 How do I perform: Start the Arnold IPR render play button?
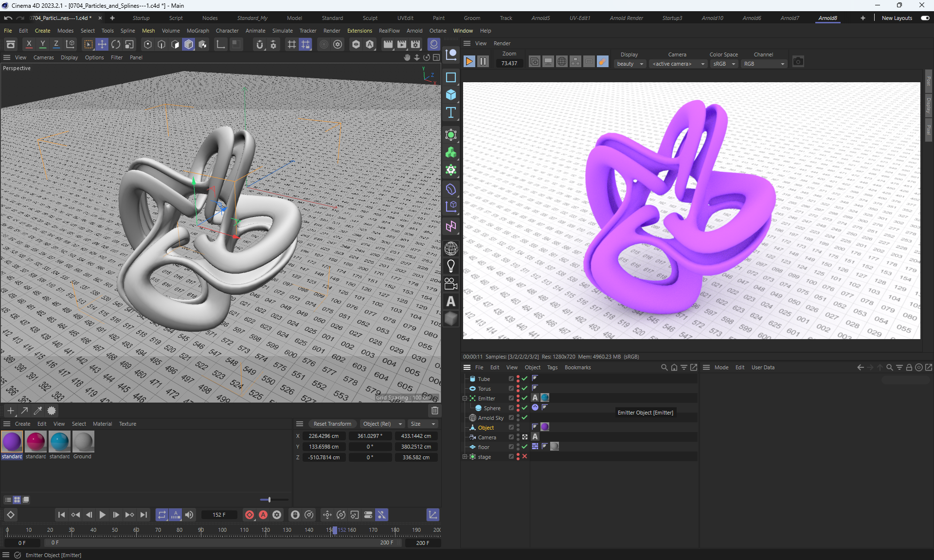469,62
